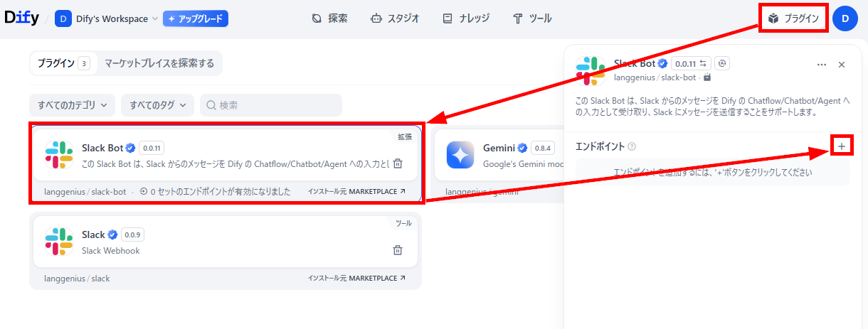
Task: Click the verified badge next to Gemini
Action: (x=522, y=148)
